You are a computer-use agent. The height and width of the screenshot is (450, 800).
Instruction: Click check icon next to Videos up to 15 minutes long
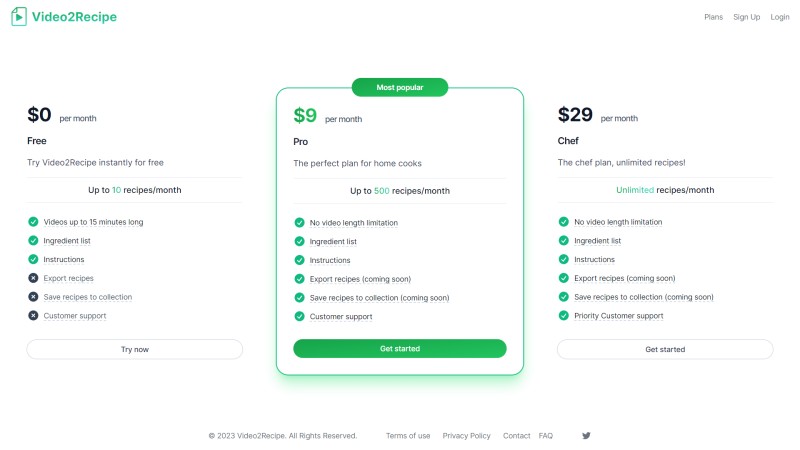(33, 221)
